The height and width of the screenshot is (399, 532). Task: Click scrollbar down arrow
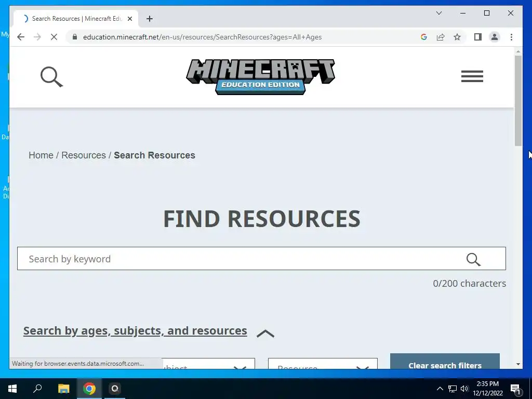(518, 364)
